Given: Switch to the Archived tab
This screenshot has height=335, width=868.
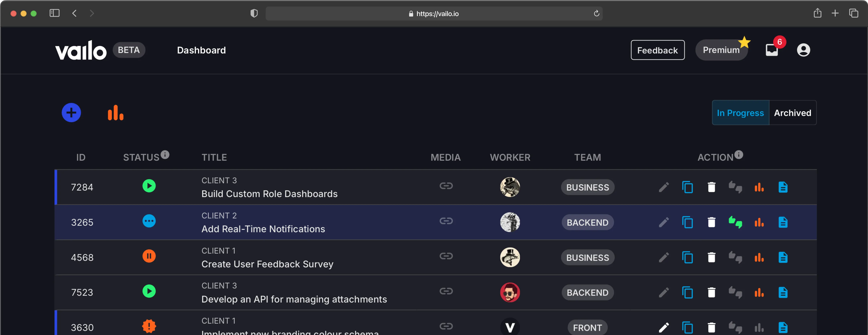Looking at the screenshot, I should click(792, 113).
